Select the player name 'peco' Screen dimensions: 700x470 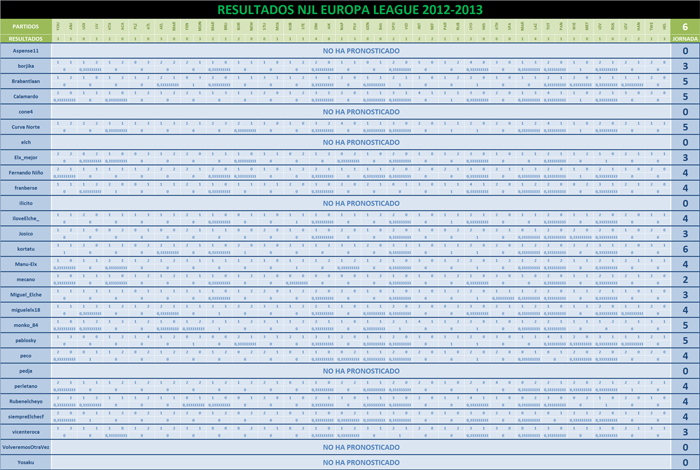click(26, 356)
